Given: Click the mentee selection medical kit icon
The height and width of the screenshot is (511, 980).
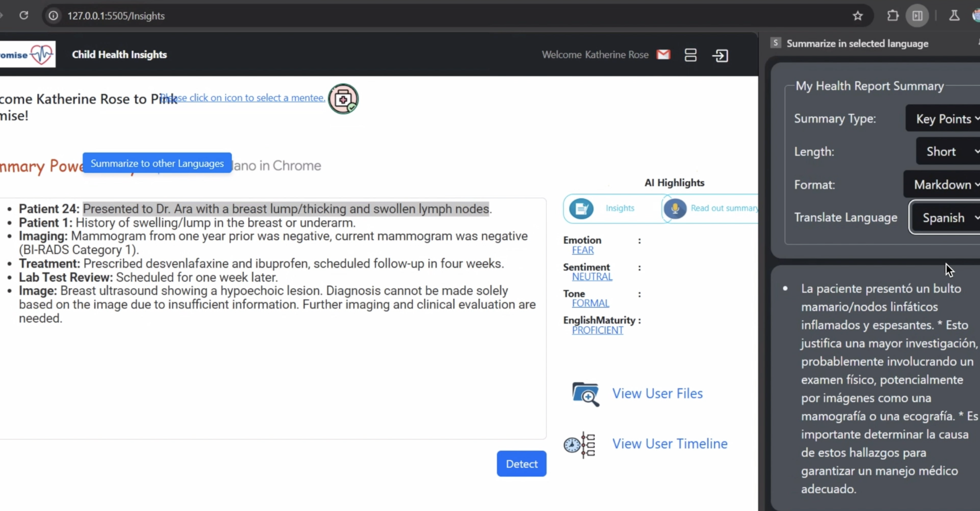Looking at the screenshot, I should [x=343, y=99].
